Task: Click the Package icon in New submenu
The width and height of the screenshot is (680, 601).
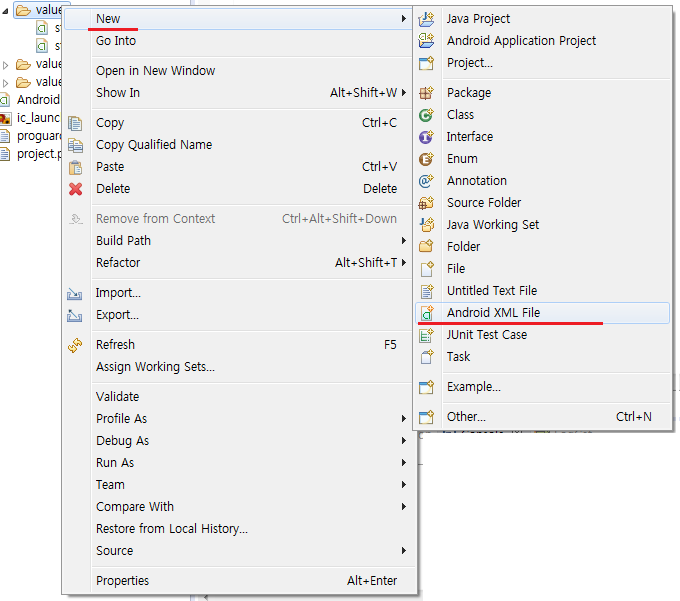Action: pyautogui.click(x=426, y=93)
